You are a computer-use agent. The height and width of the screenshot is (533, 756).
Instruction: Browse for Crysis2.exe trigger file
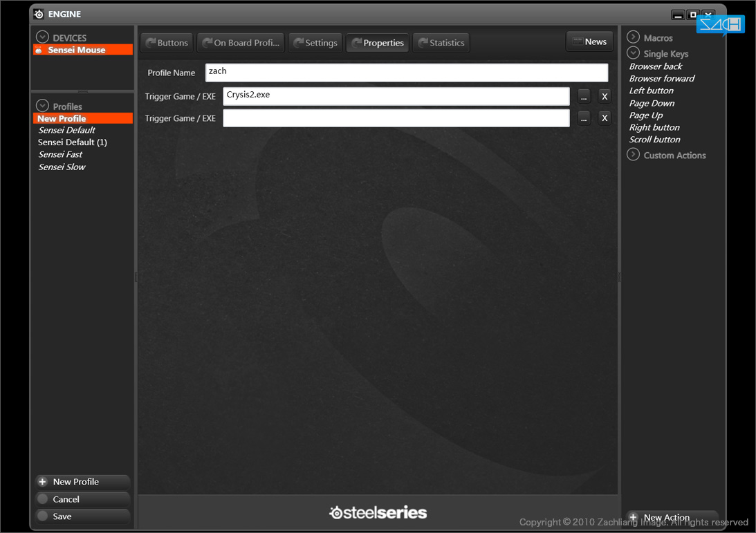tap(584, 96)
